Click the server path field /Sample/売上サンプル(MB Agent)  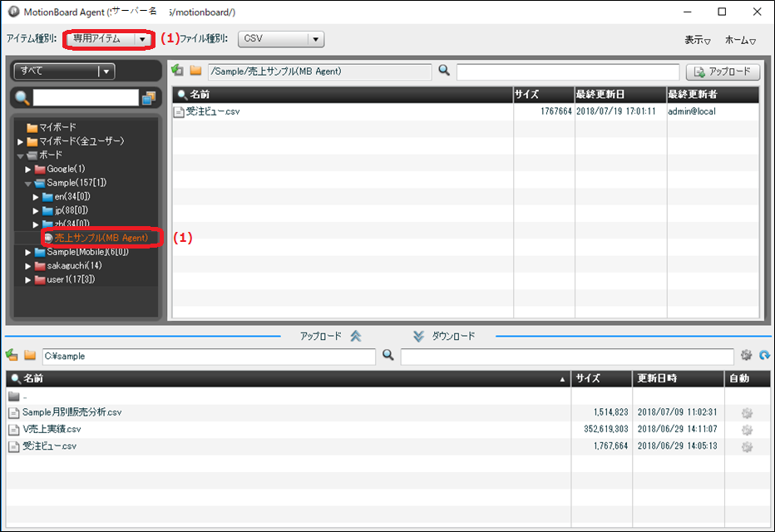319,71
